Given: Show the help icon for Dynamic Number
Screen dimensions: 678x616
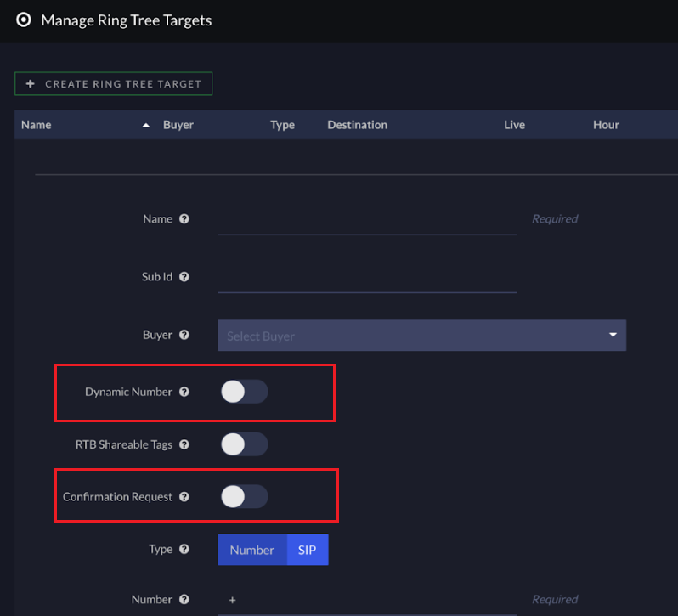Looking at the screenshot, I should (x=184, y=392).
